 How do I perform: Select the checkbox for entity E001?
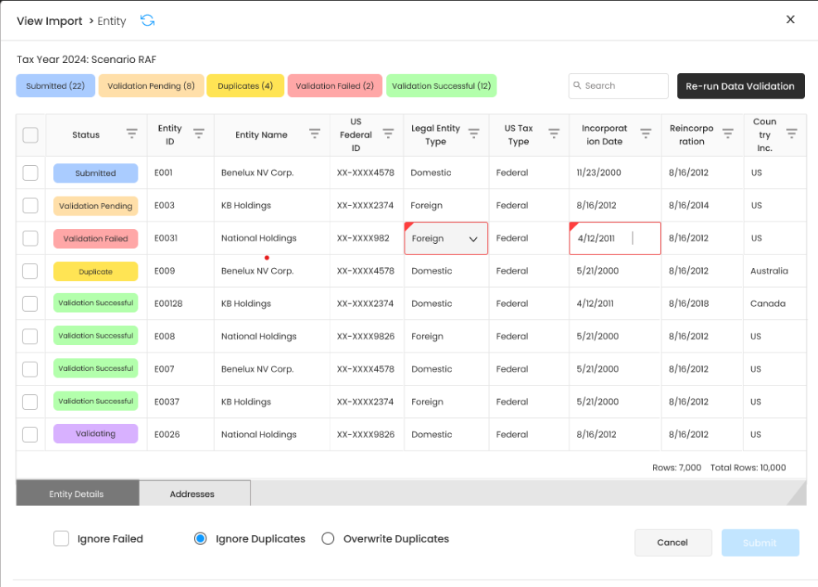tap(30, 173)
